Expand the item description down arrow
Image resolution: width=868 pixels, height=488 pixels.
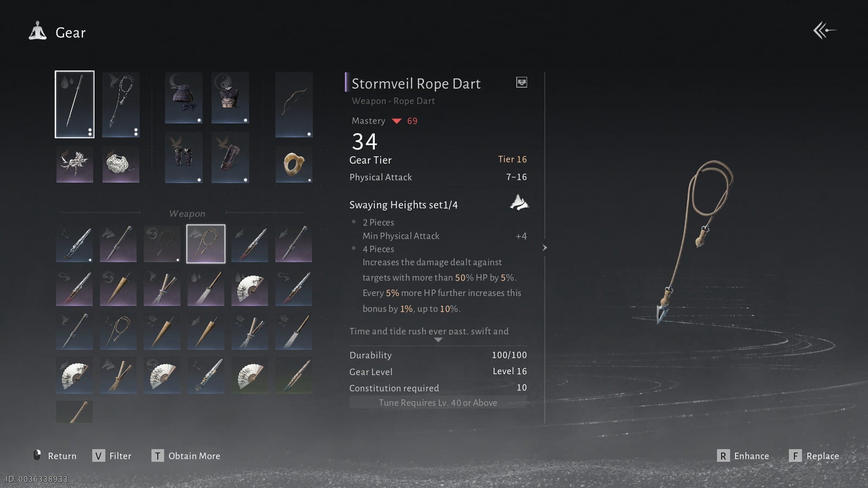click(438, 340)
